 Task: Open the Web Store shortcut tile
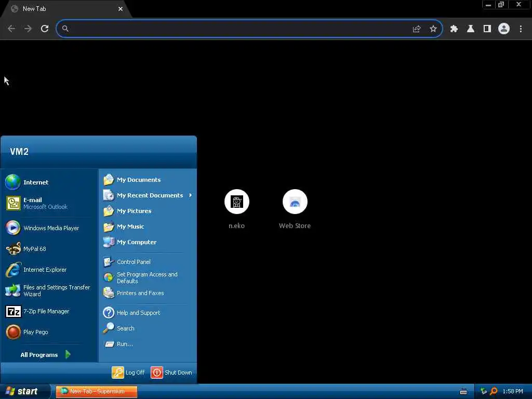pyautogui.click(x=295, y=209)
